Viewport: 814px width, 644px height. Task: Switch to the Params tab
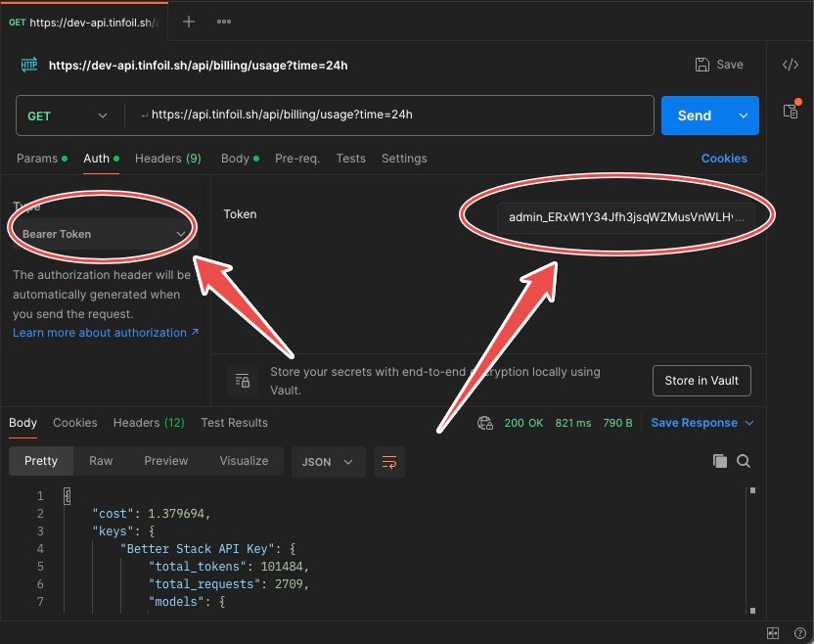(41, 159)
